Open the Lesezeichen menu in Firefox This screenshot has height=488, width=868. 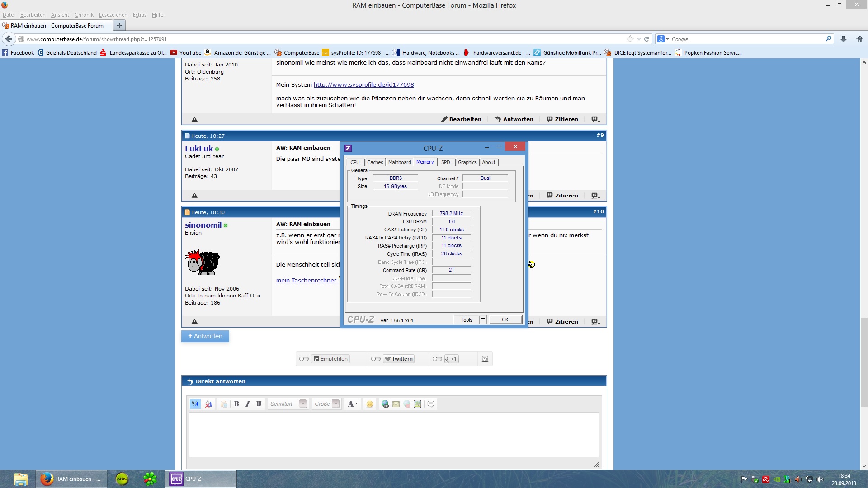(113, 15)
